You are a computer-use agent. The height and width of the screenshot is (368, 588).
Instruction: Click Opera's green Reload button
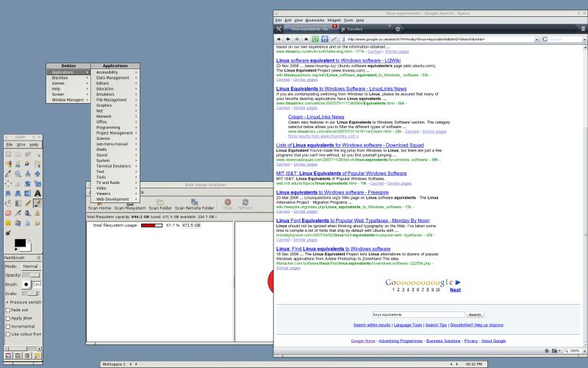(315, 39)
